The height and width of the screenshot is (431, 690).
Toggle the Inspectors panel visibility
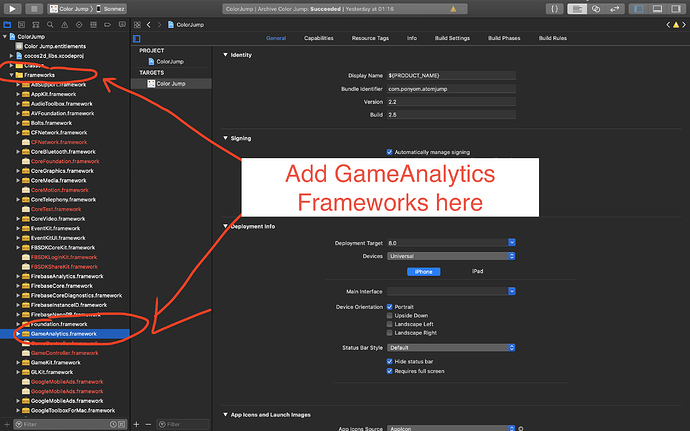(x=675, y=9)
